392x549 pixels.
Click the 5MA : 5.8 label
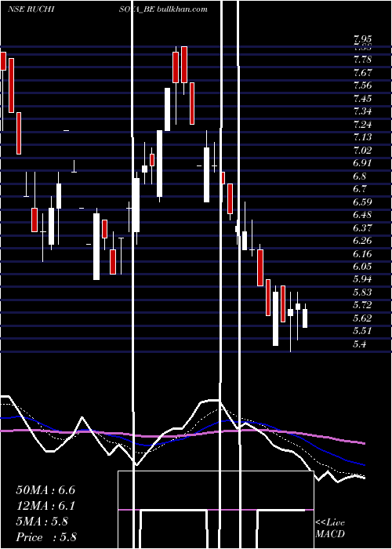pyautogui.click(x=42, y=522)
